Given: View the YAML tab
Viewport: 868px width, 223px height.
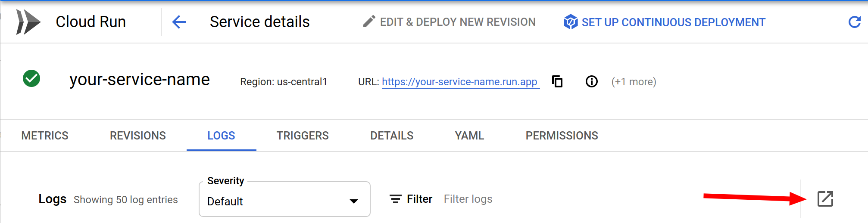Looking at the screenshot, I should (x=469, y=136).
